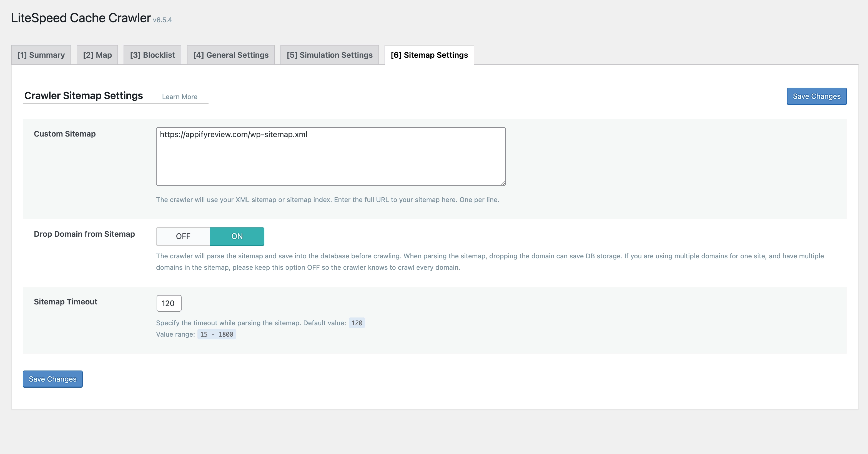The image size is (868, 454).
Task: Click the v6.5.4 version label
Action: coord(162,20)
